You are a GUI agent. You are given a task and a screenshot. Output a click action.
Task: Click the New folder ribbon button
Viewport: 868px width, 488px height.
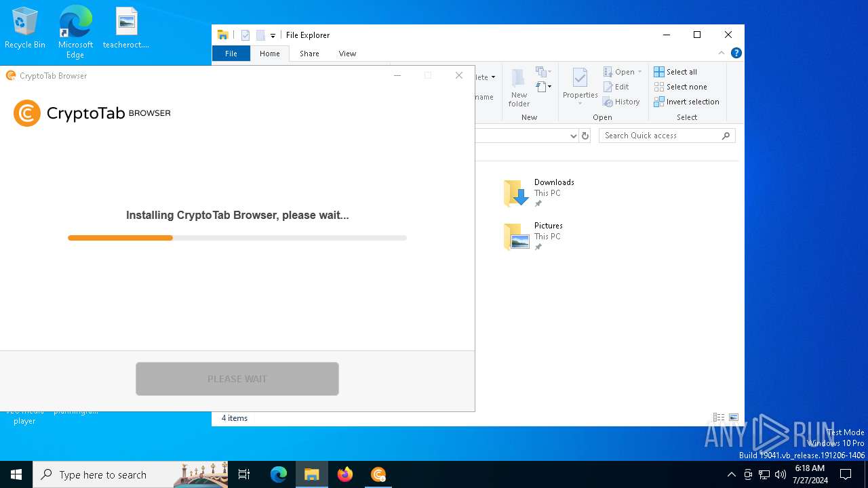click(x=519, y=87)
